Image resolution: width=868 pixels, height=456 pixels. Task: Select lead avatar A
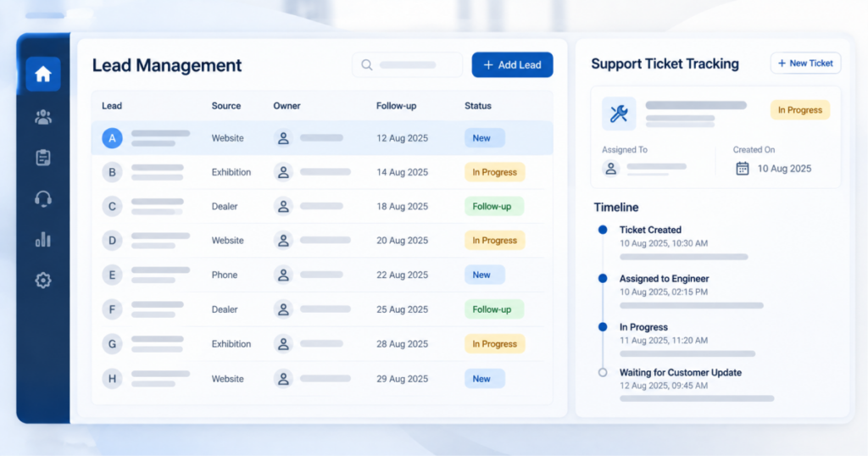[x=112, y=138]
